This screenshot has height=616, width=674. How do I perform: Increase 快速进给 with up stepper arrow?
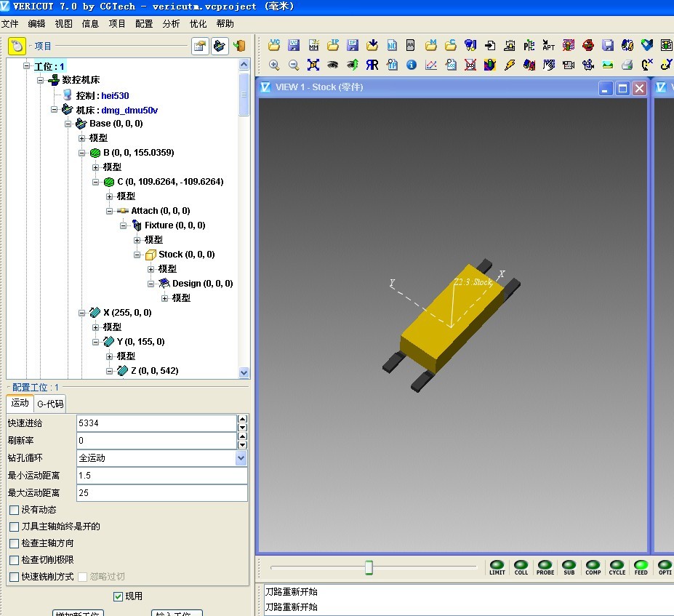pyautogui.click(x=242, y=419)
